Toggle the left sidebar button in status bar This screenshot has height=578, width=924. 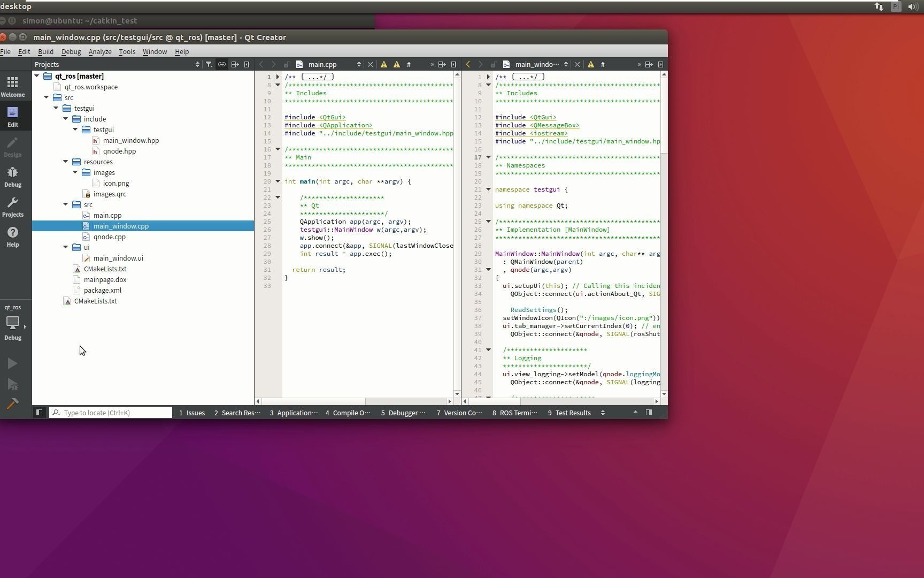coord(39,413)
